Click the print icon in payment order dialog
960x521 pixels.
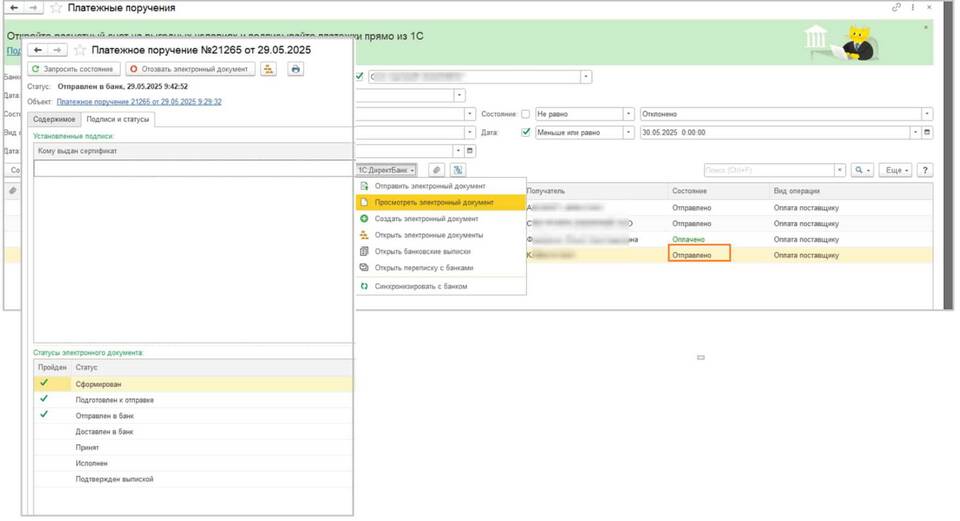pos(295,69)
